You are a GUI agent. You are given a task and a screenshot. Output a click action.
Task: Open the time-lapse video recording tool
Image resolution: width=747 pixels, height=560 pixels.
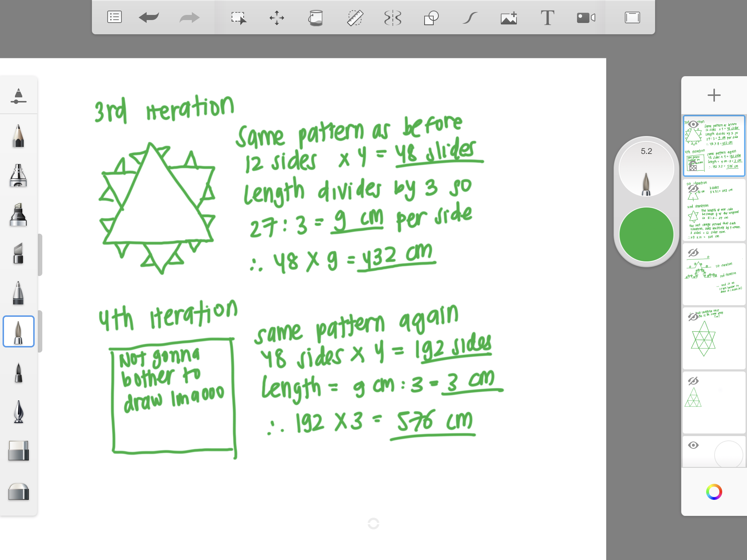point(586,17)
